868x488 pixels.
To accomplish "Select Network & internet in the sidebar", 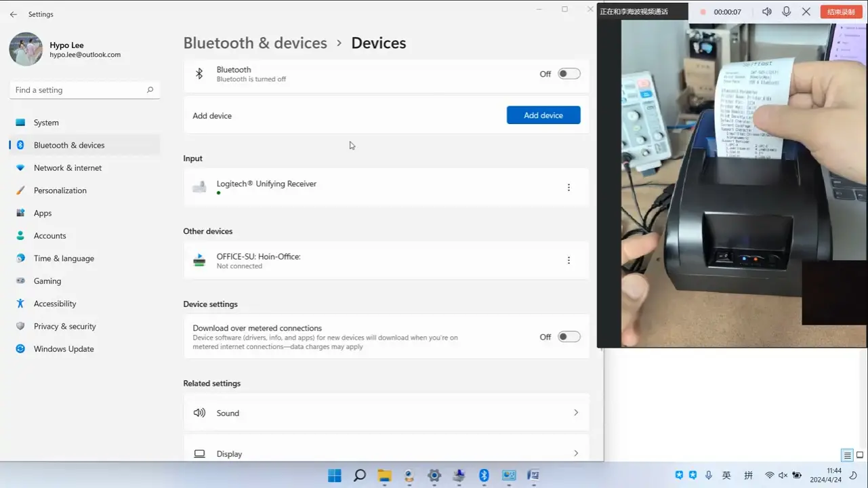I will click(68, 168).
